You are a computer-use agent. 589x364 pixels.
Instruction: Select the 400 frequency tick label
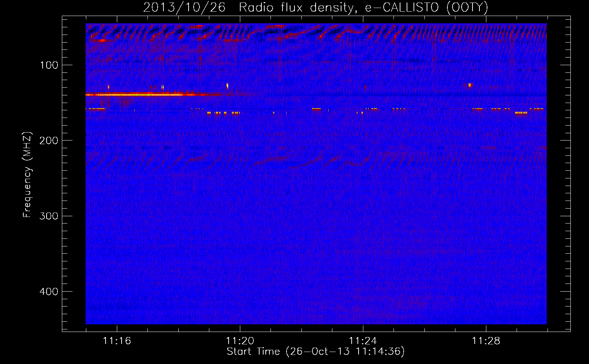click(49, 292)
